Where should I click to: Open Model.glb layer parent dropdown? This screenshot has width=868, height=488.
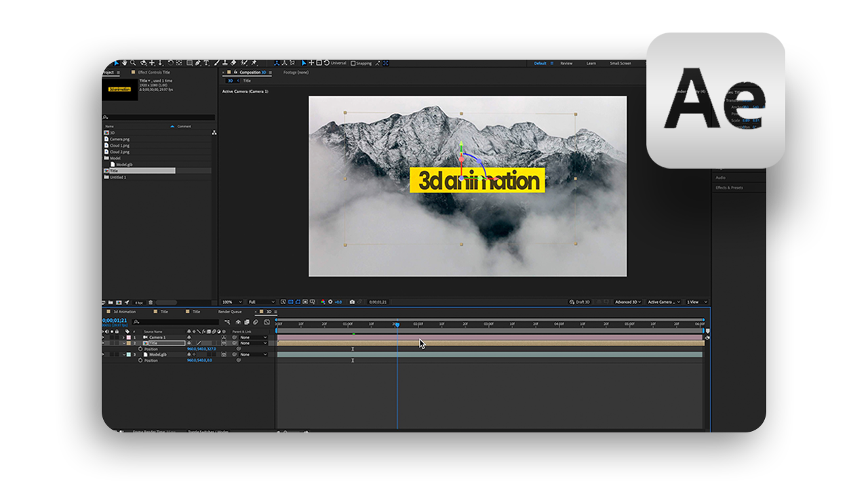coord(254,354)
